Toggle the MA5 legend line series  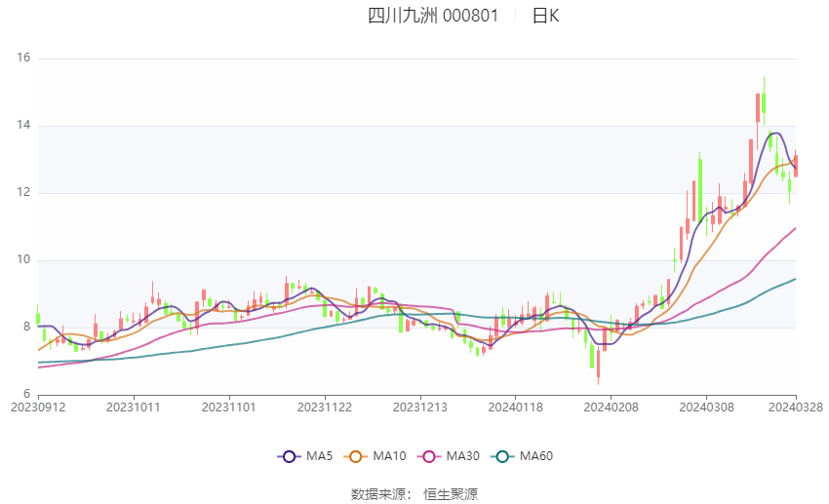coord(305,456)
